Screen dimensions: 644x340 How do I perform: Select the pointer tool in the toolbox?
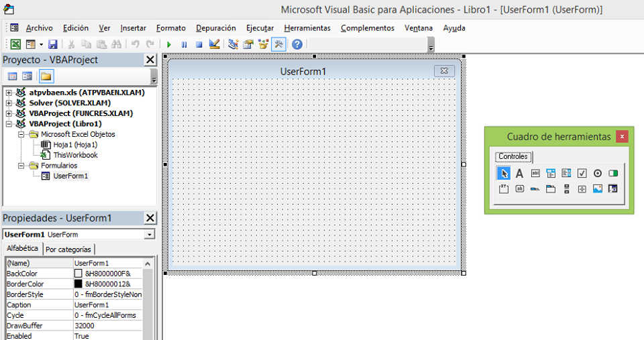504,173
